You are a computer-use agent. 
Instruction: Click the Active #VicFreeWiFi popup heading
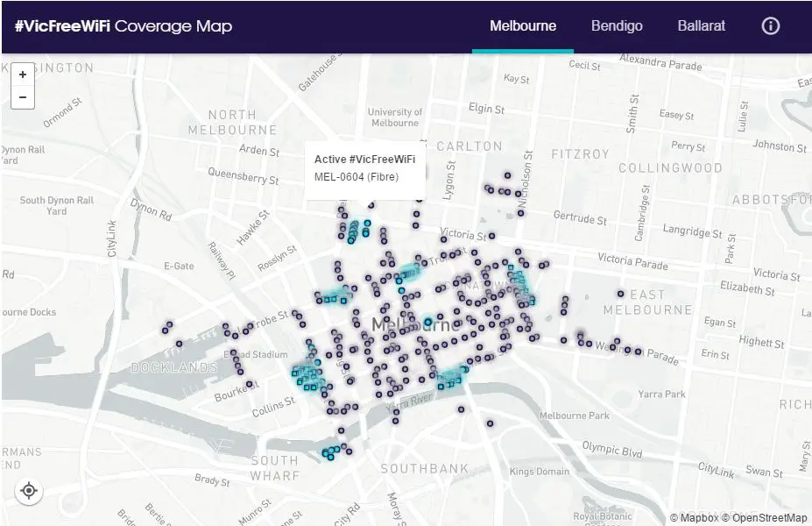tap(364, 159)
